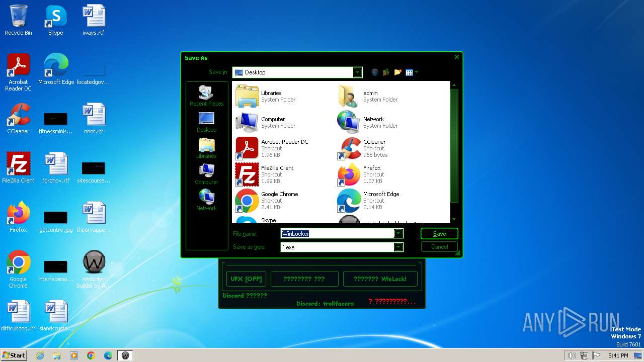Select difficultdog.rtf on the desktop
This screenshot has height=362, width=644.
click(x=18, y=316)
